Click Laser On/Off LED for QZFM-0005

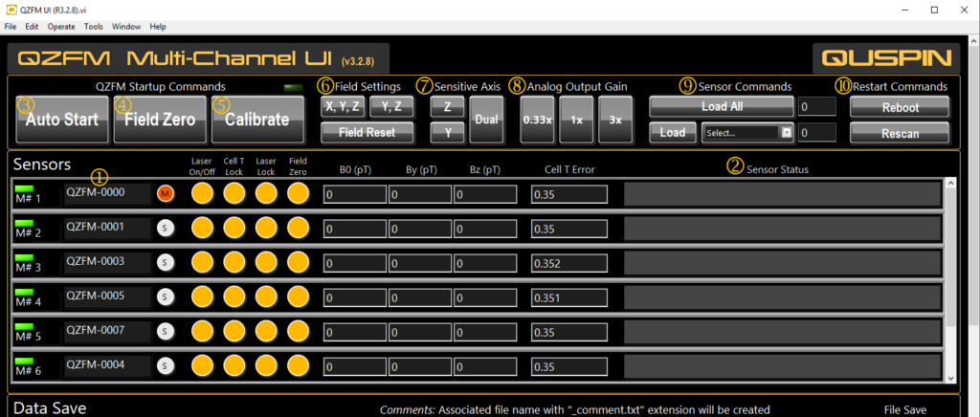(202, 296)
